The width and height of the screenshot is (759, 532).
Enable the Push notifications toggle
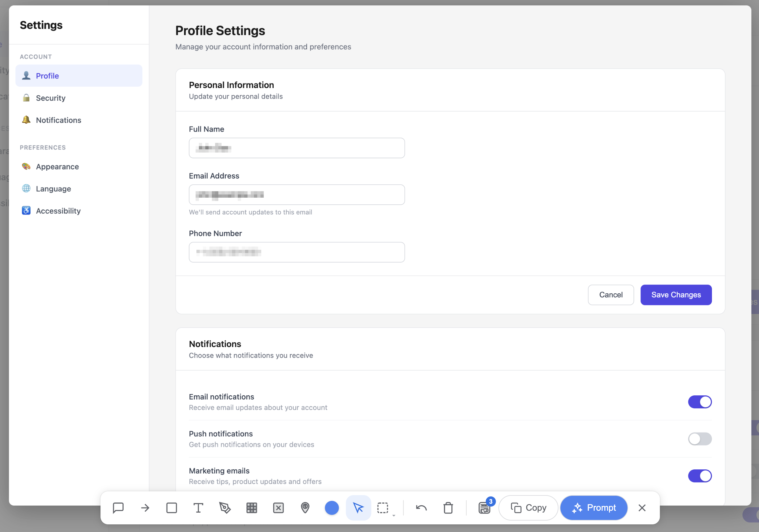[x=700, y=439]
